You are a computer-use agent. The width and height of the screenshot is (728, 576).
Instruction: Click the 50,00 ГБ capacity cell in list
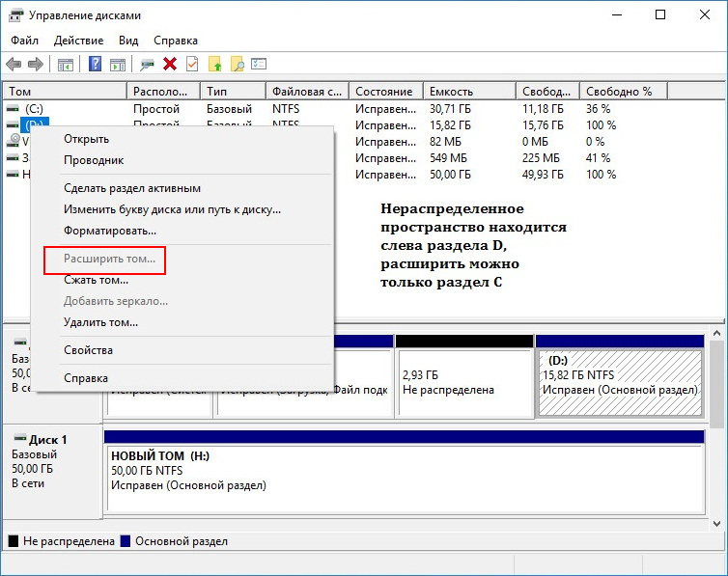(x=450, y=175)
